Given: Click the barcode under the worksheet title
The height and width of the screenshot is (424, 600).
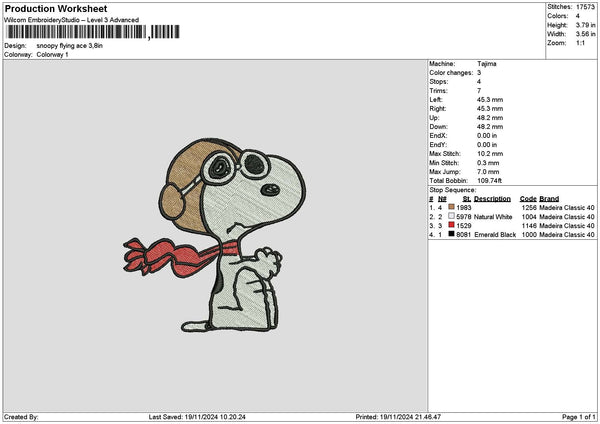Looking at the screenshot, I should point(93,32).
